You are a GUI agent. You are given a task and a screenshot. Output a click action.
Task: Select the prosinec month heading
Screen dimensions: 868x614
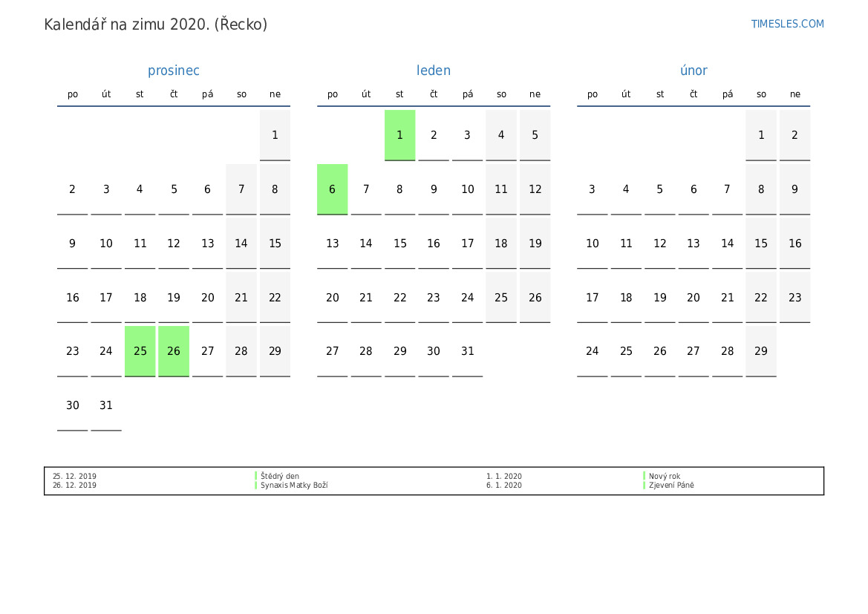[x=173, y=71]
